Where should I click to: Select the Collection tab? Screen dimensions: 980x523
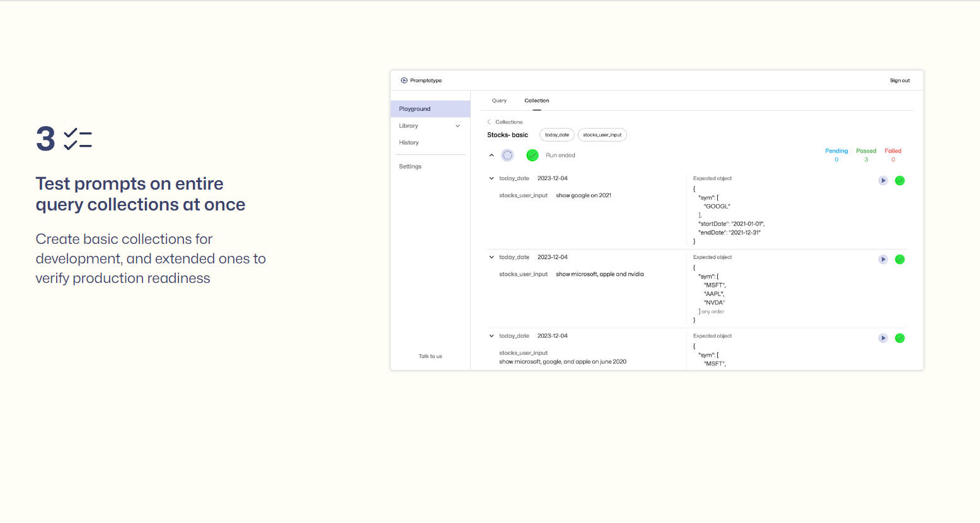click(x=536, y=101)
